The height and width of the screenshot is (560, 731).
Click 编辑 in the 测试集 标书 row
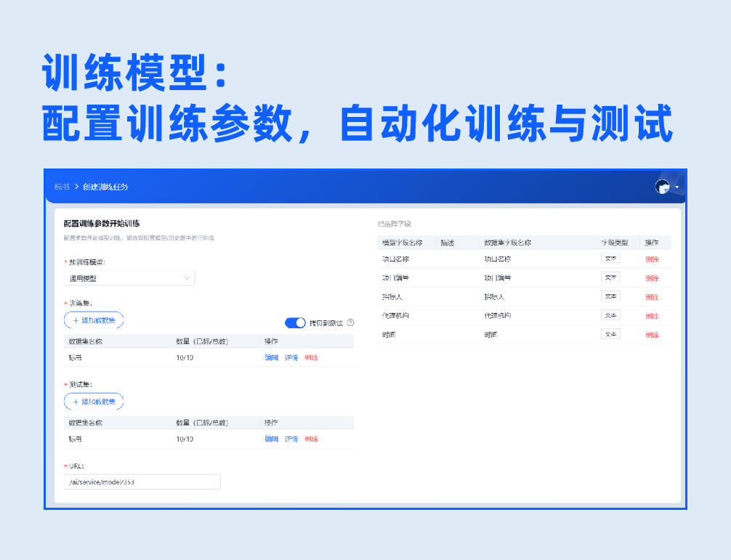(x=271, y=439)
